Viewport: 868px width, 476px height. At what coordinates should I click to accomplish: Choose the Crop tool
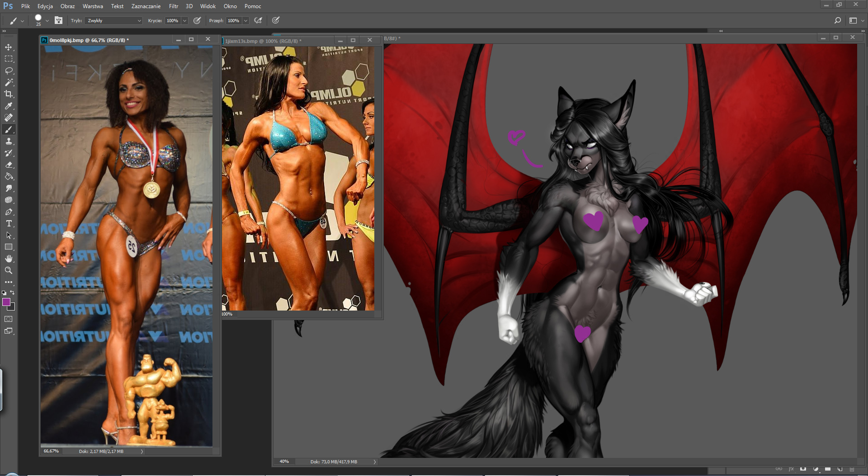click(x=9, y=94)
